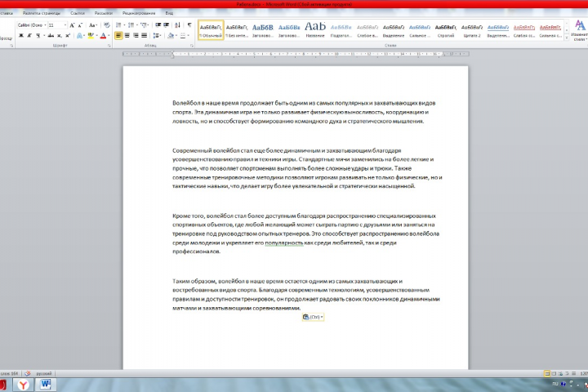Apply strikethrough formatting
Viewport: 588px width, 392px height.
click(51, 36)
